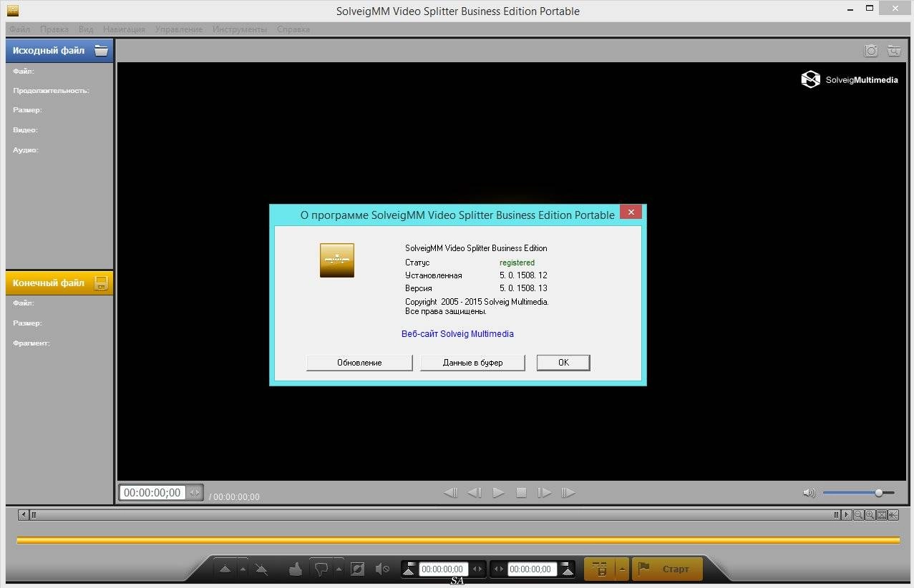Screen dimensions: 914x588
Task: Click the stepper arrows after the left fragment time field
Action: pos(478,569)
